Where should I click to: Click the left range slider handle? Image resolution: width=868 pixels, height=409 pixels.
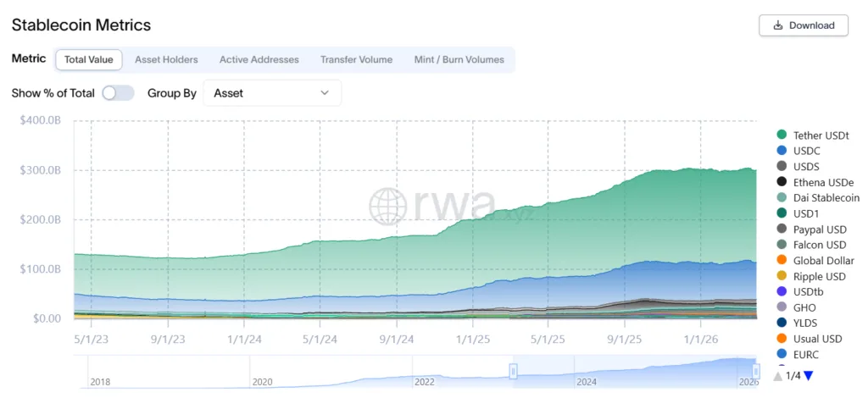[513, 371]
